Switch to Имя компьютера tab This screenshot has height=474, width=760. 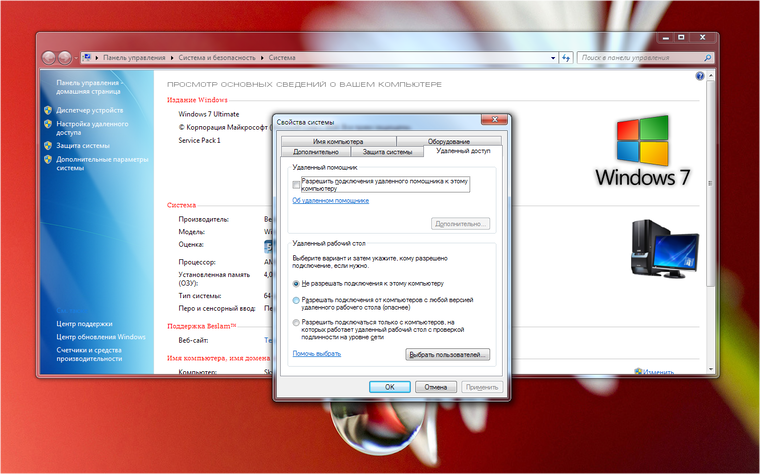click(x=338, y=142)
